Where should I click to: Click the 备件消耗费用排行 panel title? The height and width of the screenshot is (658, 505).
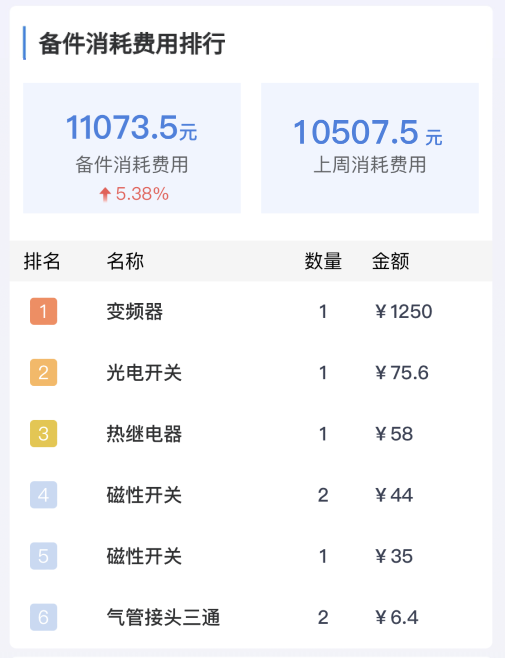click(x=132, y=43)
